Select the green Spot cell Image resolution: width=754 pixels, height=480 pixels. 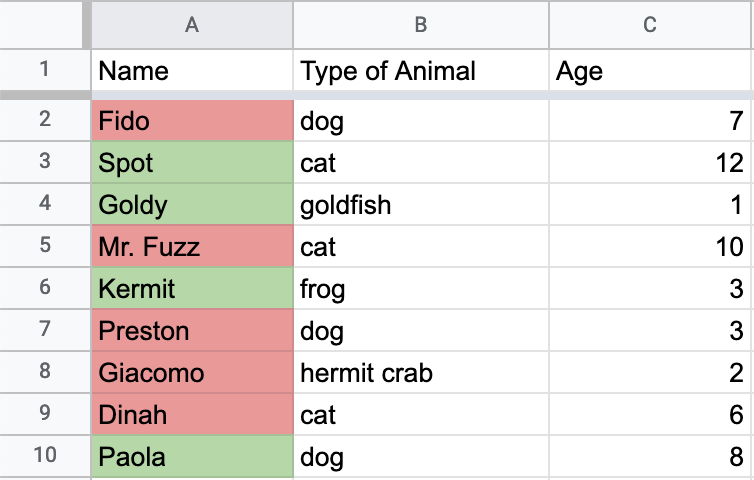click(x=192, y=163)
